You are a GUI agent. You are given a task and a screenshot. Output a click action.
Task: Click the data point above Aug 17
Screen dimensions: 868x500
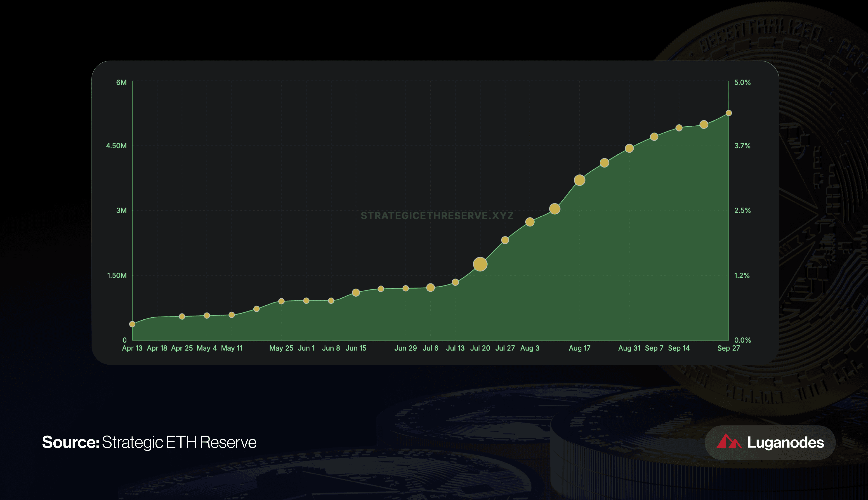(580, 180)
